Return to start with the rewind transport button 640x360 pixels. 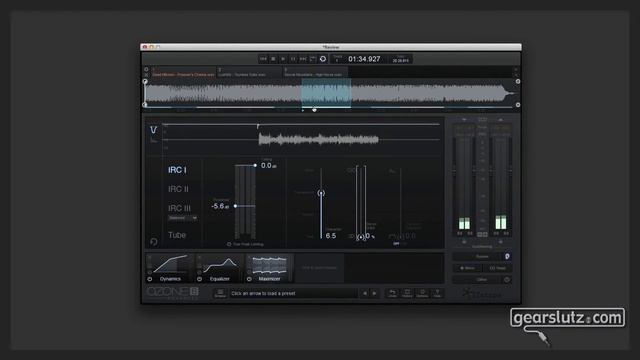[x=263, y=59]
